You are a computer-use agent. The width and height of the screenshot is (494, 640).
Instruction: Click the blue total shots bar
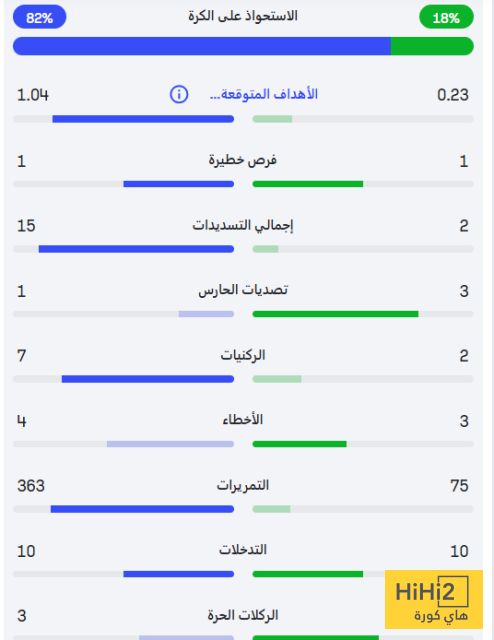pyautogui.click(x=136, y=249)
